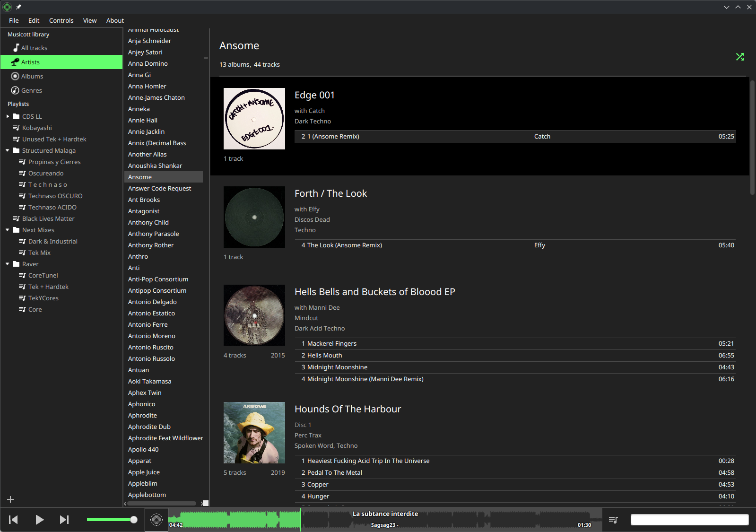
Task: Open the Controls menu
Action: [x=61, y=20]
